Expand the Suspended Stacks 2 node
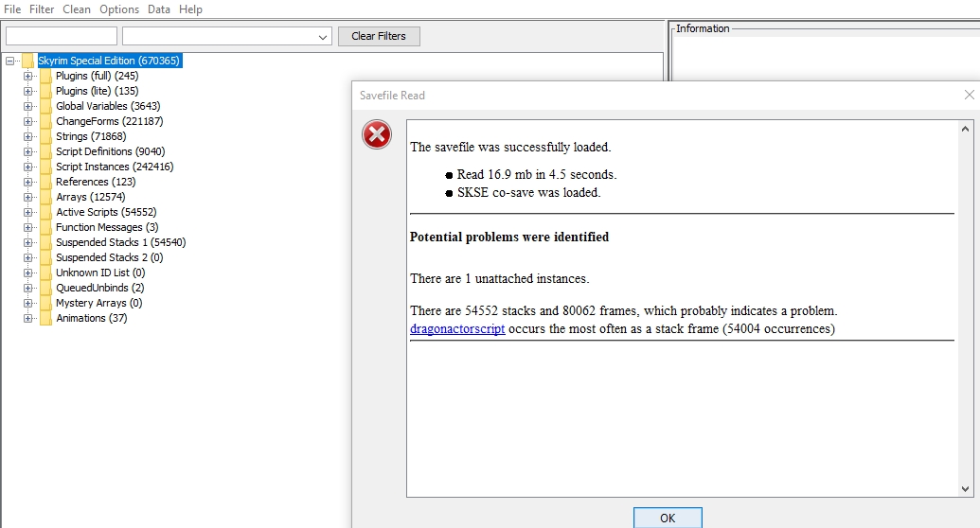This screenshot has height=528, width=980. [x=27, y=257]
